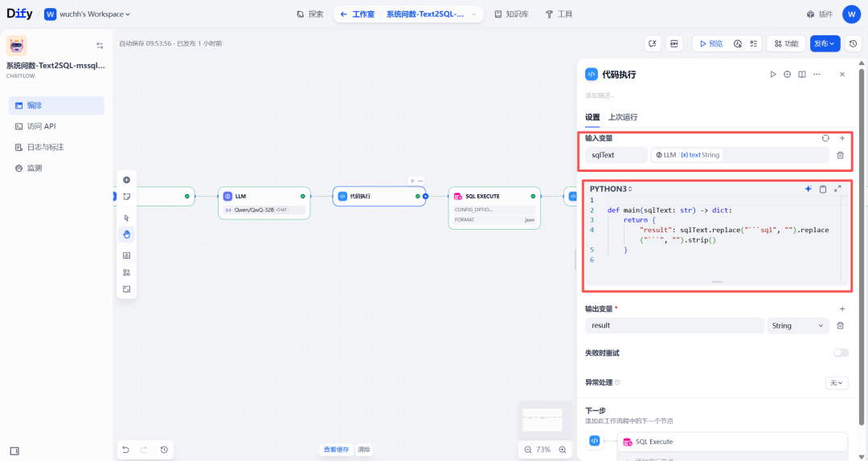Open the 异常处理 dropdown showing 无
Viewport: 868px width, 461px height.
tap(837, 382)
